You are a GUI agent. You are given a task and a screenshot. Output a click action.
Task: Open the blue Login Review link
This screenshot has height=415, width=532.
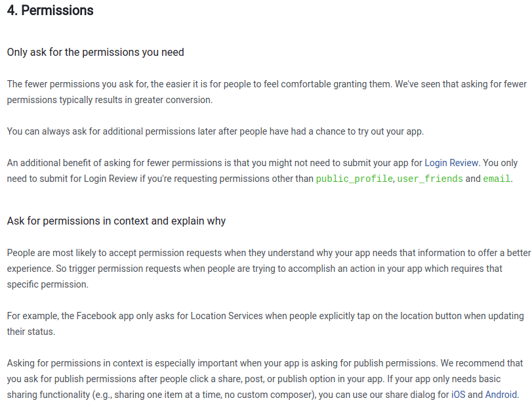[x=451, y=163]
